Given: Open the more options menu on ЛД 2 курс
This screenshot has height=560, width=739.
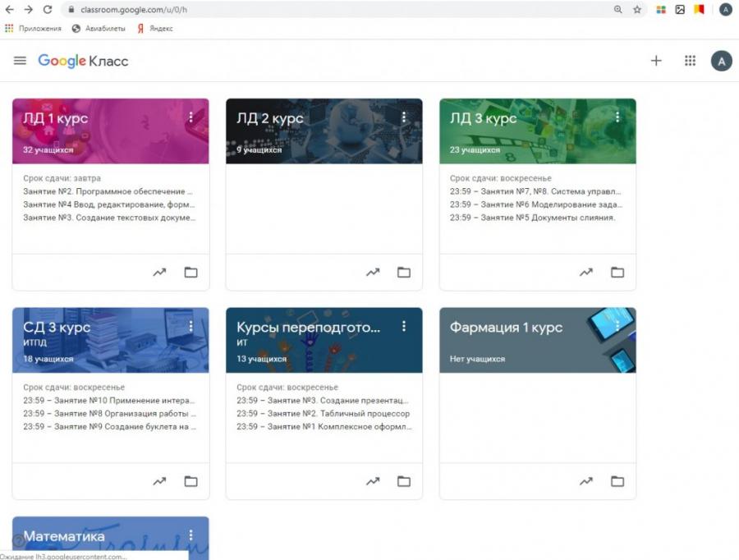Looking at the screenshot, I should tap(404, 117).
